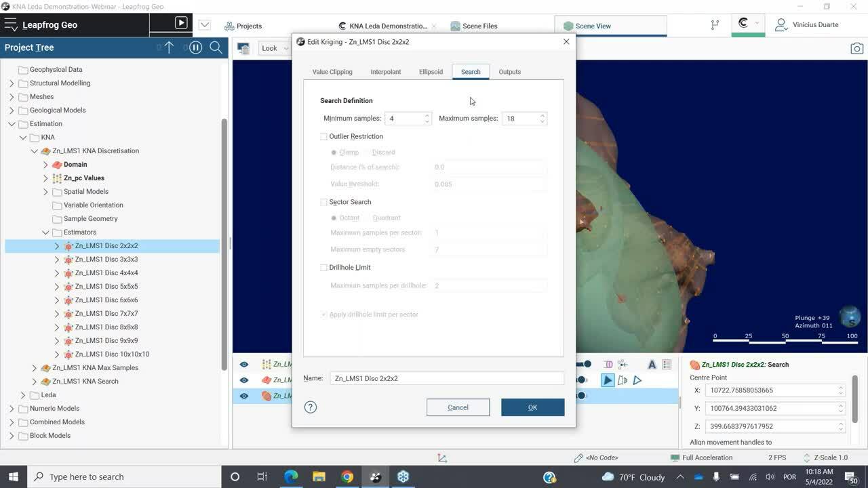Expand the Geological Models folder

(x=12, y=110)
